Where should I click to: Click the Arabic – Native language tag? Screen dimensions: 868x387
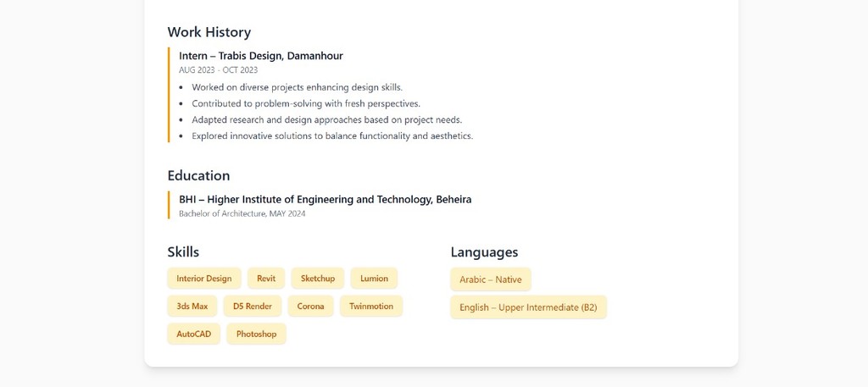(x=491, y=279)
